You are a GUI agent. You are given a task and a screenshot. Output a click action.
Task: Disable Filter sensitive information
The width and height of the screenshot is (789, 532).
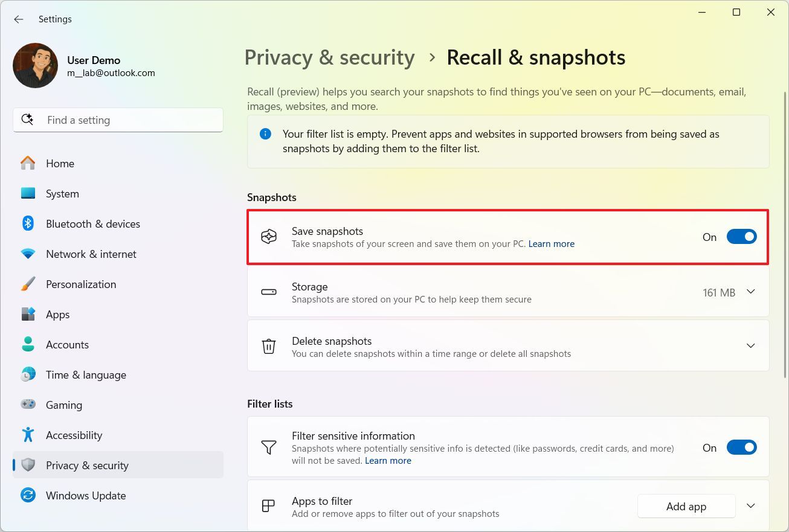741,447
